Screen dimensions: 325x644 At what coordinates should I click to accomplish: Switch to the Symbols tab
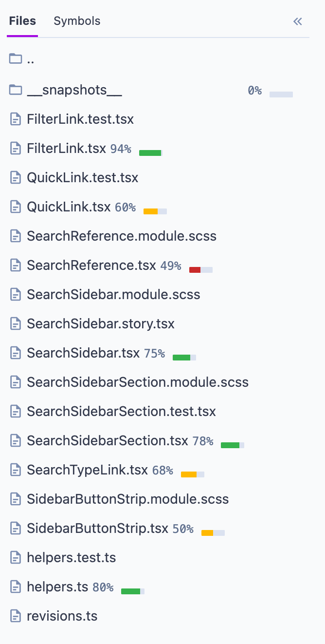[77, 21]
